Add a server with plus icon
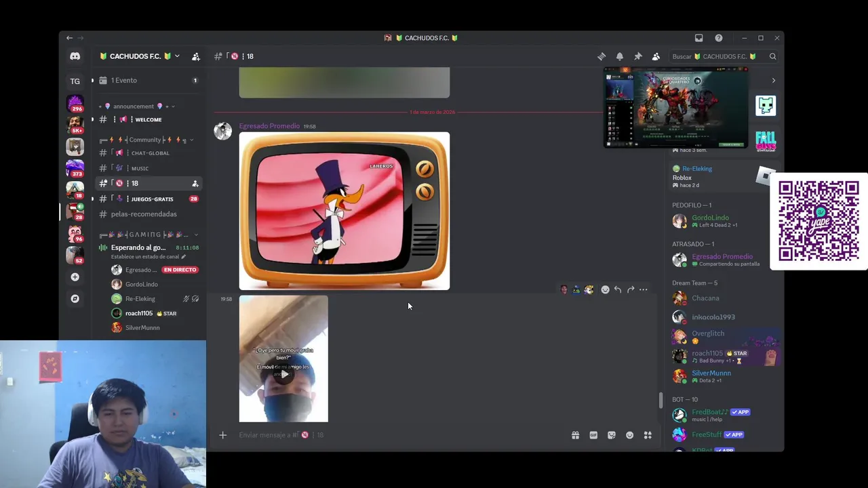 pos(75,277)
